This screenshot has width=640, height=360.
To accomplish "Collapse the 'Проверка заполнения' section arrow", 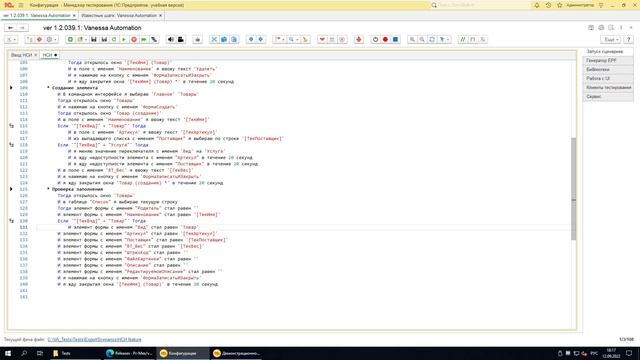I will pos(11,189).
